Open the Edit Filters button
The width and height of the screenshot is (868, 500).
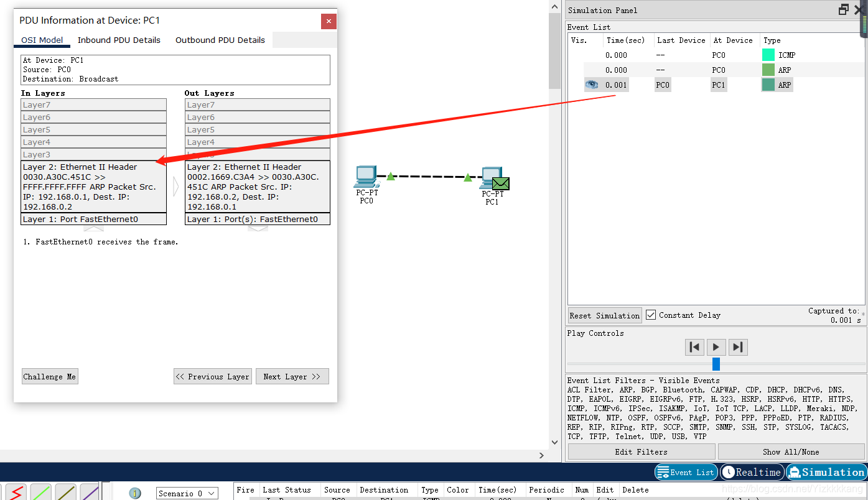pyautogui.click(x=642, y=451)
